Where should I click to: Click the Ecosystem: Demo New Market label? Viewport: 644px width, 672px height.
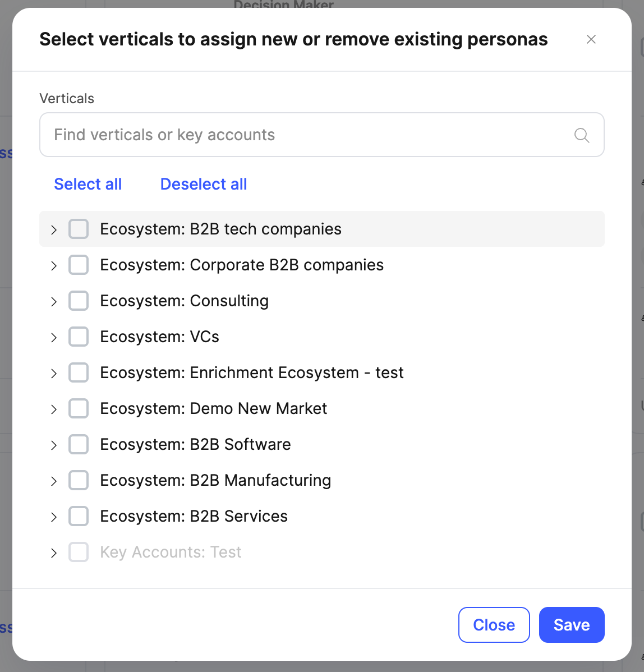(213, 408)
